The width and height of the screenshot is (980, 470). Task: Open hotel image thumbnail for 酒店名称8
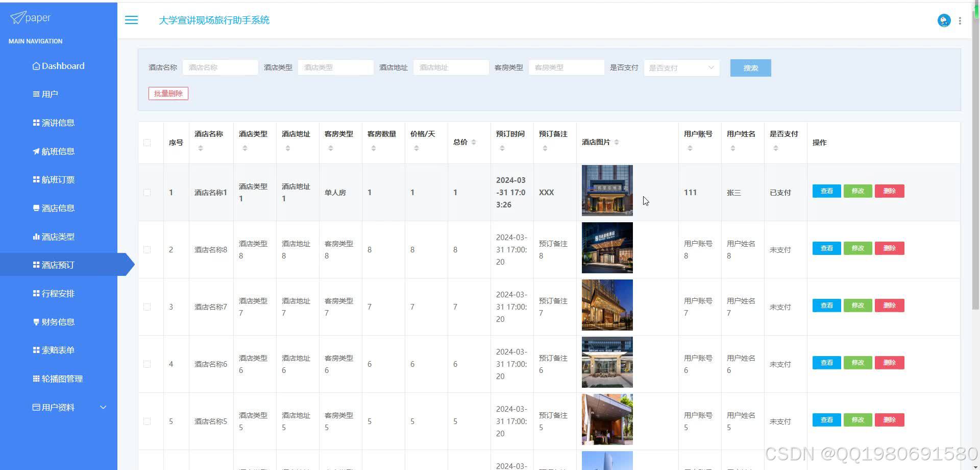(x=607, y=248)
